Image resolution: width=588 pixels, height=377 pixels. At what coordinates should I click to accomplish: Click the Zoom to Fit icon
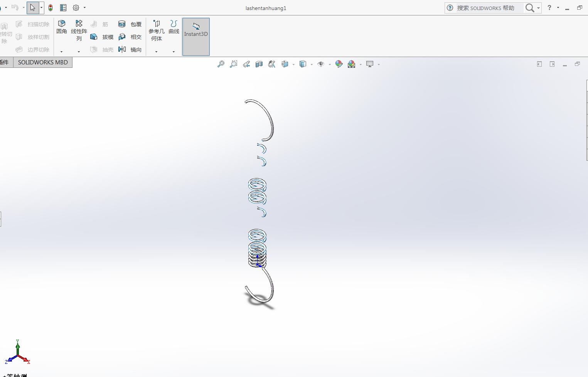(x=221, y=64)
